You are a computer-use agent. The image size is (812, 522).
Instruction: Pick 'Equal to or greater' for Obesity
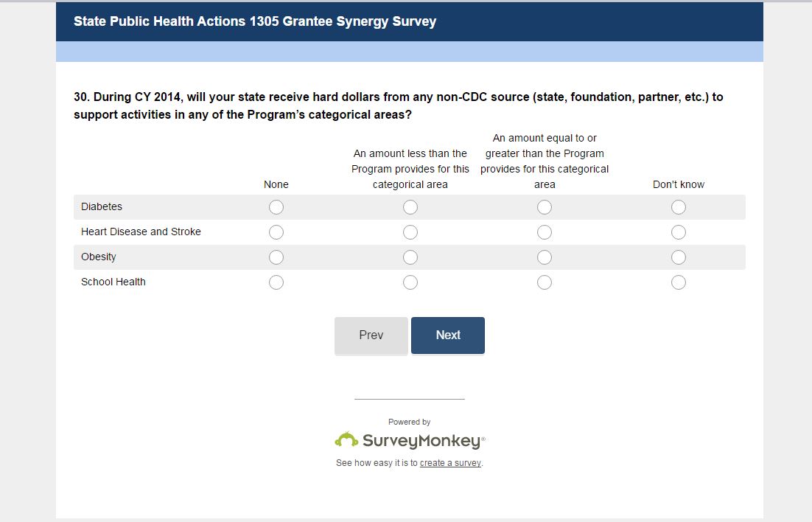[x=545, y=257]
